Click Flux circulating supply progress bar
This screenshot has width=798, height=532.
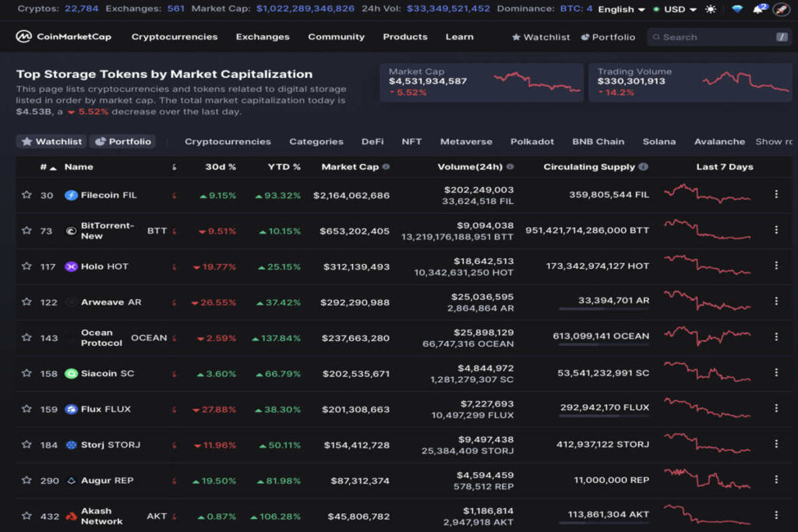[x=604, y=415]
